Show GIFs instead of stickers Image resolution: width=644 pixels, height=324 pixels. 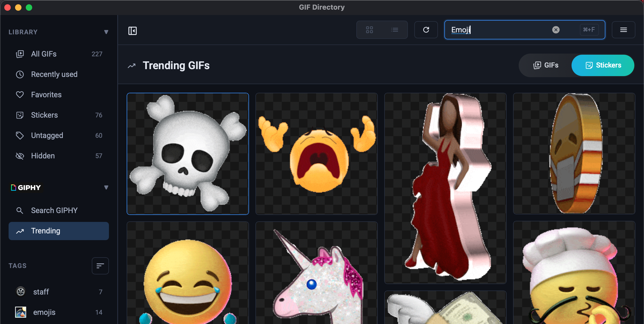(x=546, y=65)
